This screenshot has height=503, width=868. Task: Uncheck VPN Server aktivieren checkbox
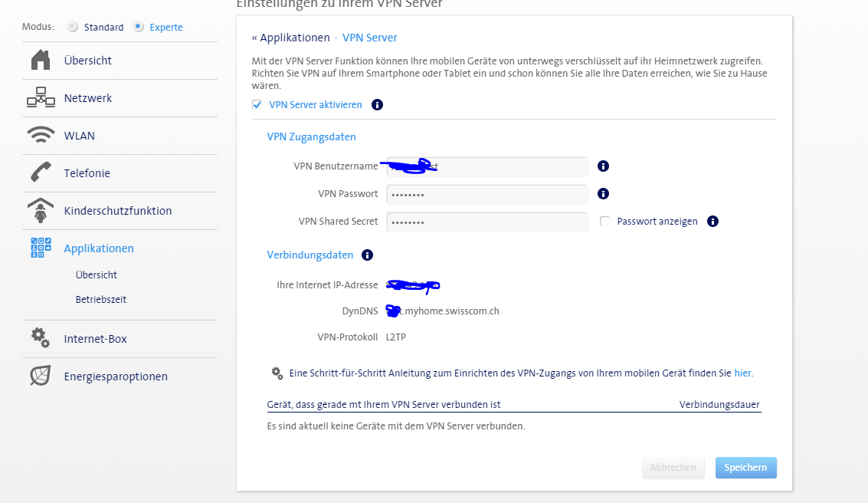click(x=257, y=105)
